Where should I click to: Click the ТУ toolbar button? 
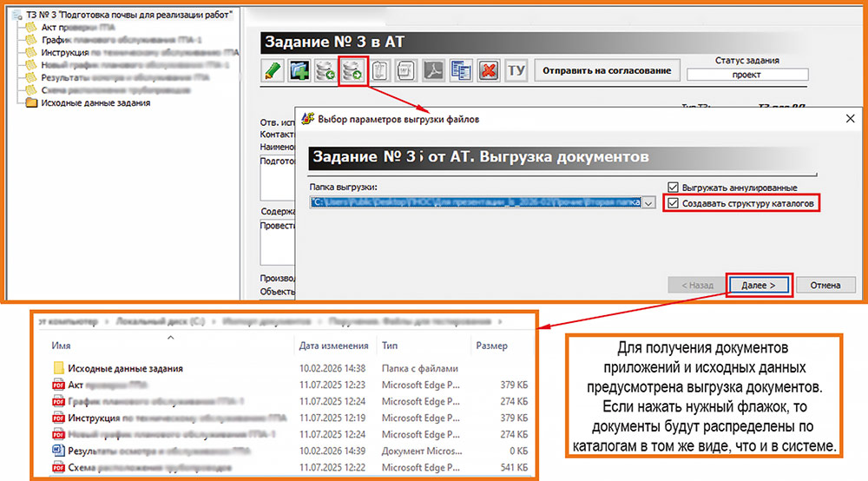click(x=516, y=71)
